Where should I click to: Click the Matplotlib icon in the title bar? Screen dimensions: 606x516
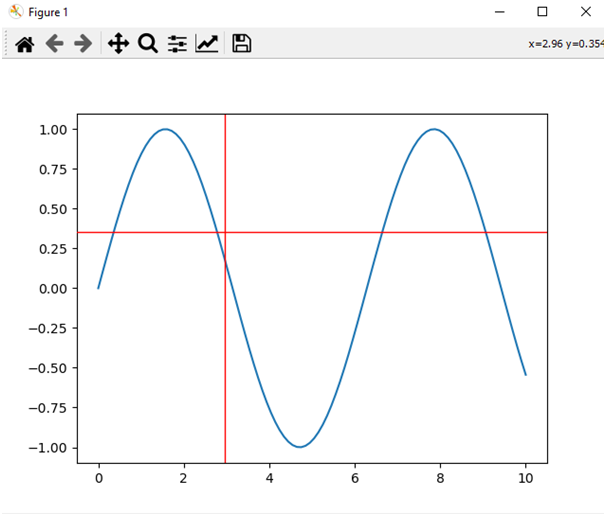coord(15,12)
